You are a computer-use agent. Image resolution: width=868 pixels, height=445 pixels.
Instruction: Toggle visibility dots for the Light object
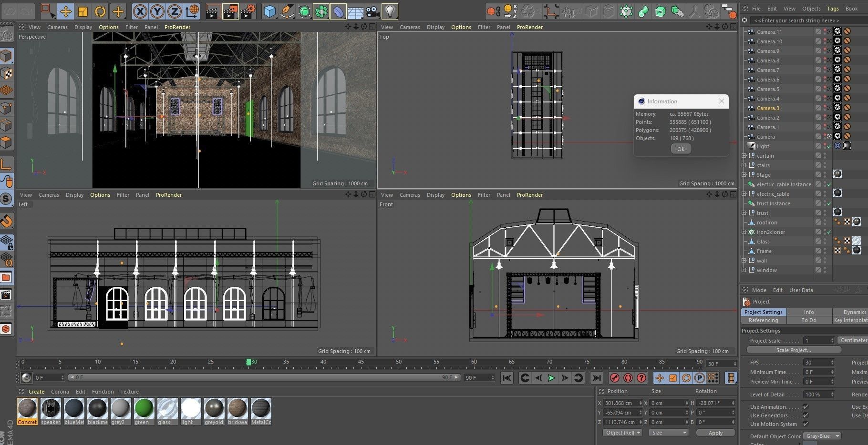[x=825, y=146]
